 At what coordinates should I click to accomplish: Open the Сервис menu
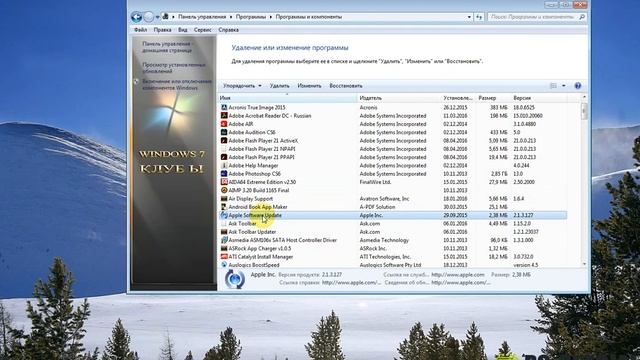tap(202, 30)
